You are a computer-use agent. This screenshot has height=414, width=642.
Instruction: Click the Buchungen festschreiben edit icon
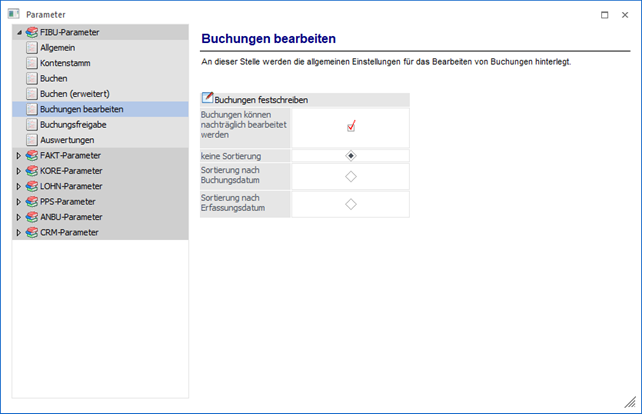[x=208, y=99]
